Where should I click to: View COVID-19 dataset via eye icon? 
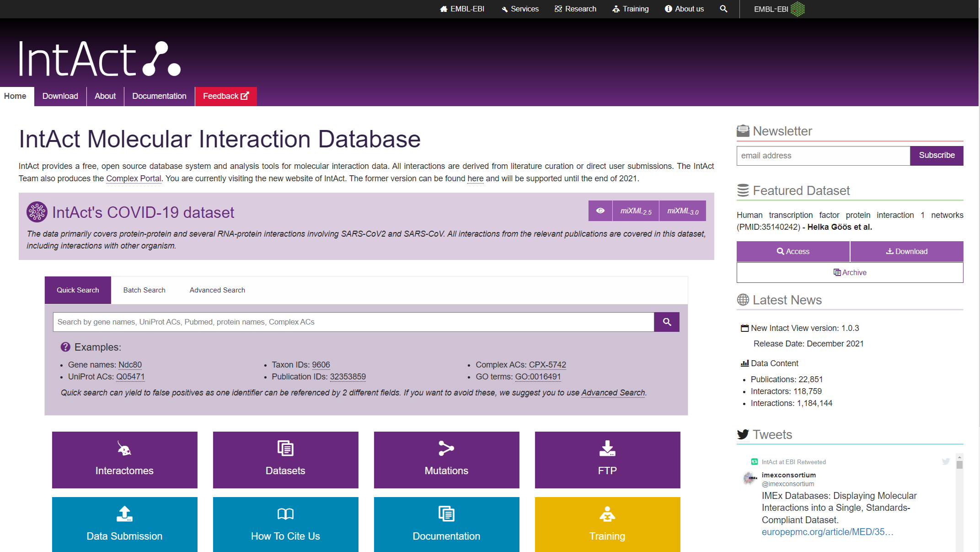point(600,211)
